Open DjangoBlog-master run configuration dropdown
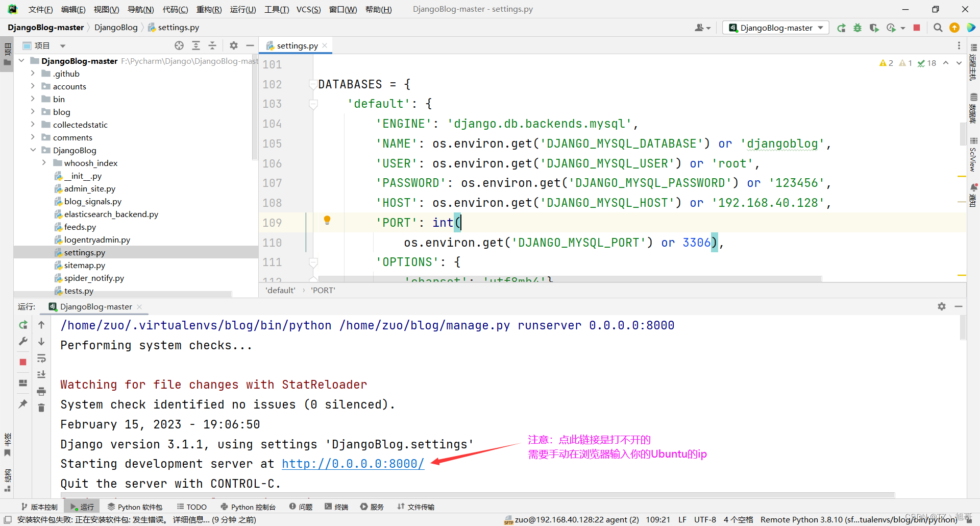This screenshot has width=980, height=526. click(776, 28)
